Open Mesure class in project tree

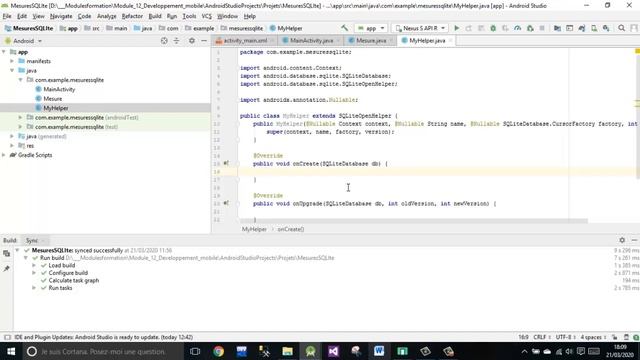click(x=53, y=99)
